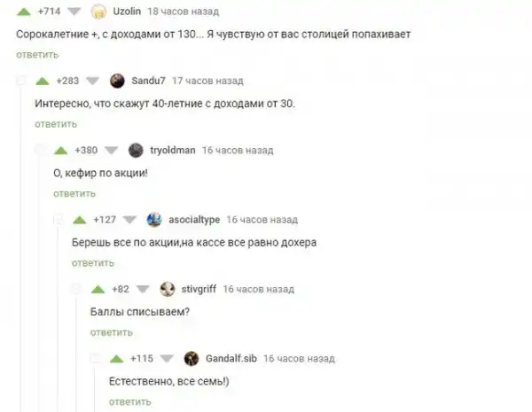Collapse asocialtype's reply branch toggle
The width and height of the screenshot is (532, 412).
pyautogui.click(x=58, y=220)
